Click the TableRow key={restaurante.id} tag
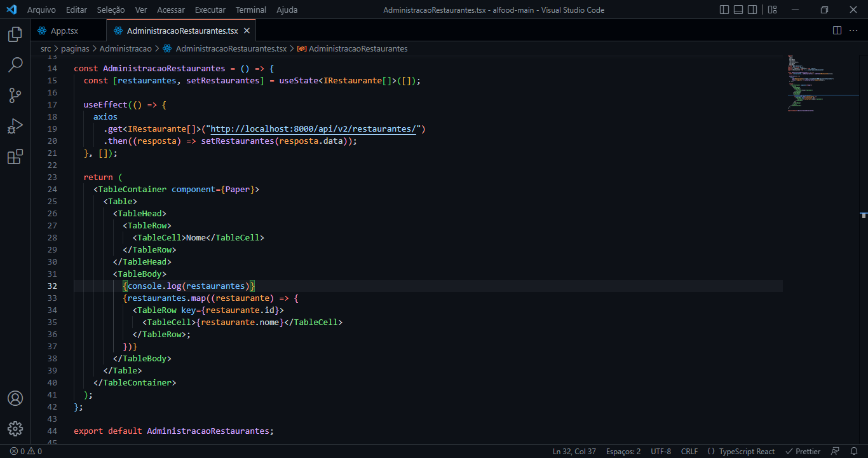Image resolution: width=868 pixels, height=458 pixels. (x=208, y=310)
